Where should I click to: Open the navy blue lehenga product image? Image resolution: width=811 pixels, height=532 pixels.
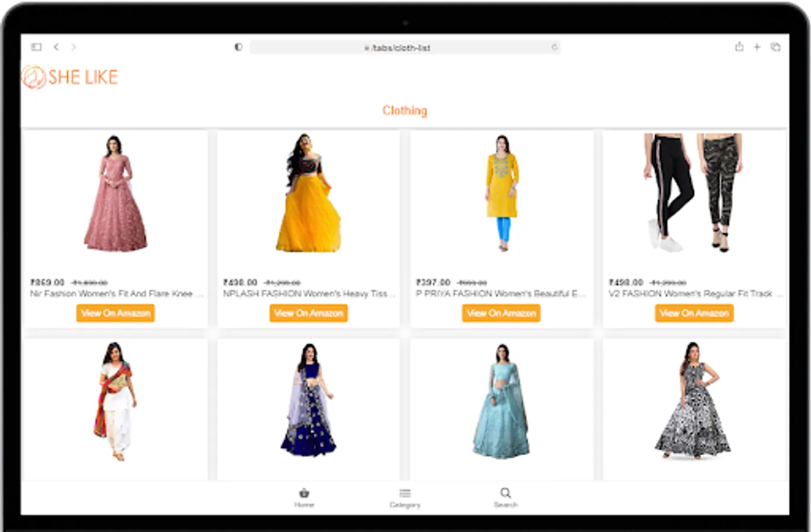[308, 400]
